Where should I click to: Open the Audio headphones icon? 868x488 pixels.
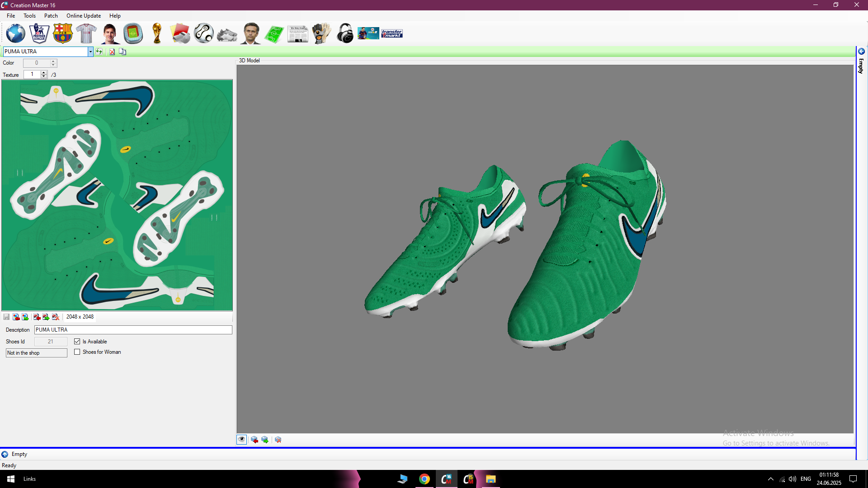345,33
